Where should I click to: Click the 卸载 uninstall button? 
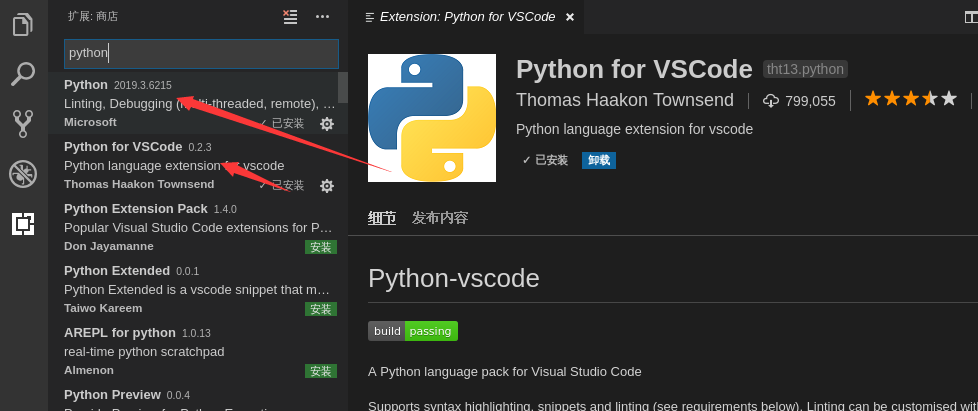pos(599,160)
